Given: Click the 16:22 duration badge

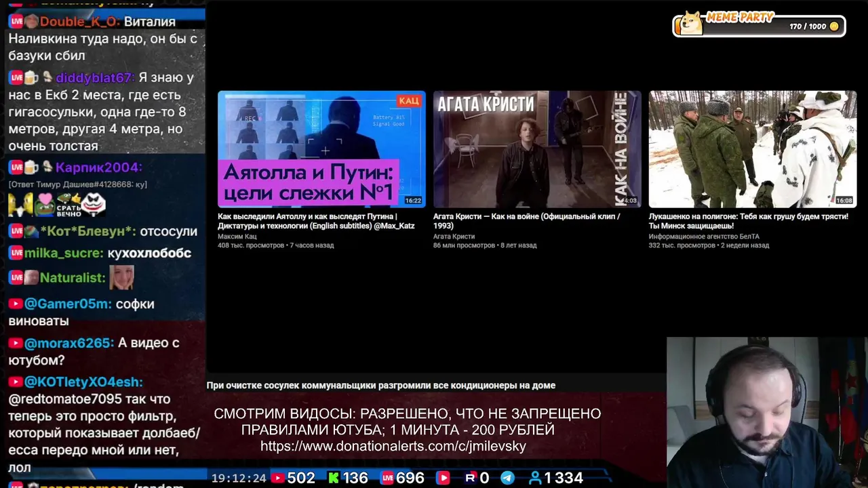Looking at the screenshot, I should tap(413, 201).
